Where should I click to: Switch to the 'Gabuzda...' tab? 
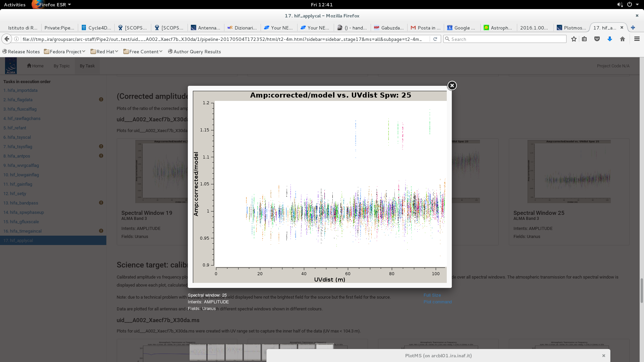pyautogui.click(x=388, y=27)
